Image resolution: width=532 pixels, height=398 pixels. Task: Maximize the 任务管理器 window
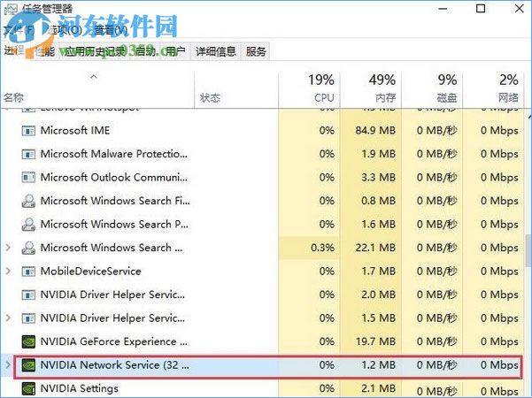coord(481,9)
